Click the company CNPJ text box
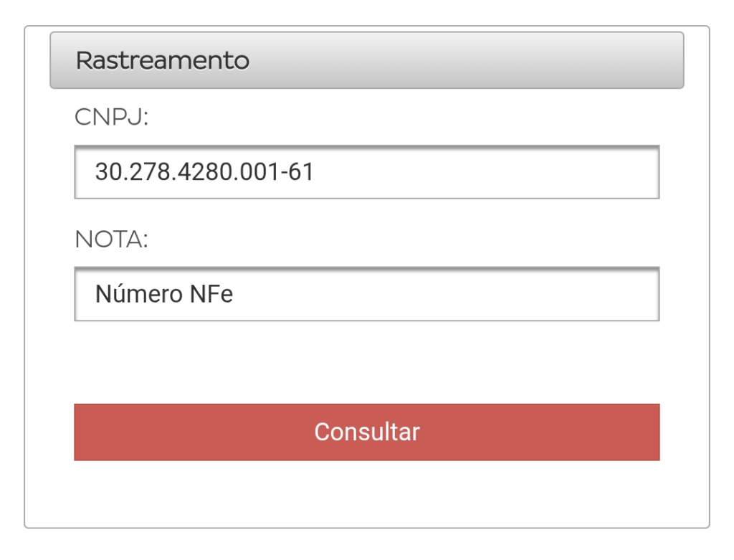Screen dimensions: 734x560 tap(366, 172)
